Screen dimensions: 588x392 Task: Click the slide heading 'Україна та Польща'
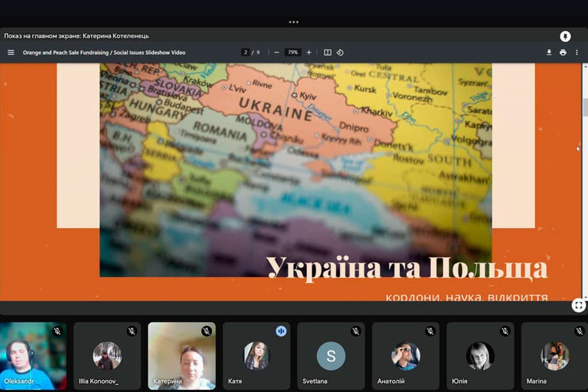pyautogui.click(x=407, y=268)
